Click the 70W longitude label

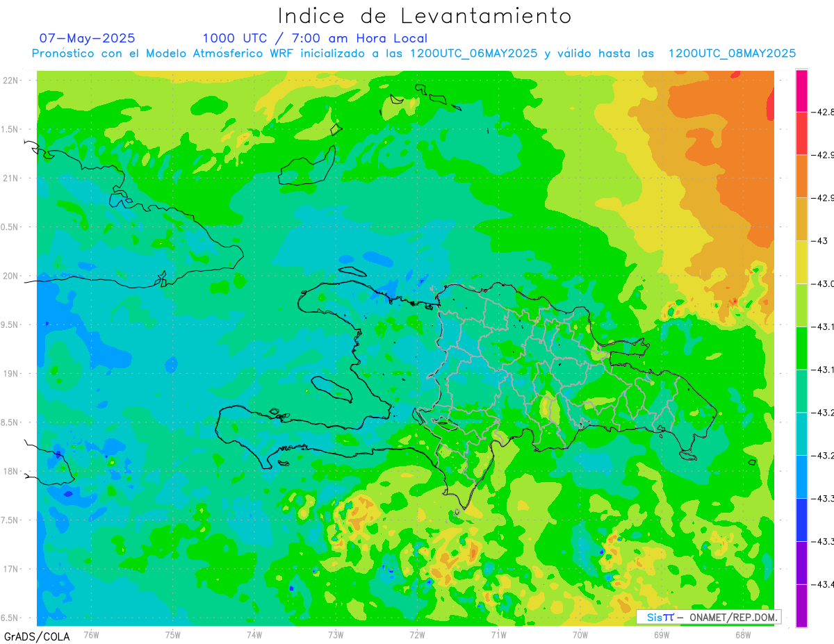pyautogui.click(x=580, y=634)
